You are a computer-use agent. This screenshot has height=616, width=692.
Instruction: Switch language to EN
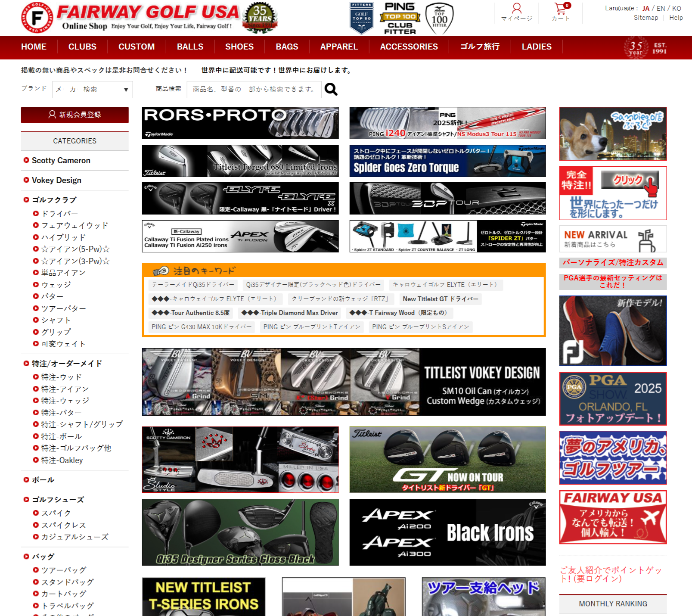[x=661, y=8]
